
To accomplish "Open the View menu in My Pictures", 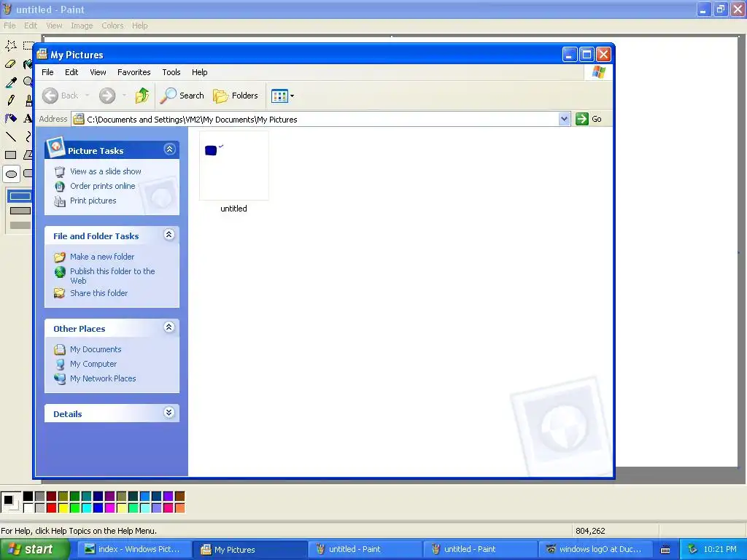I will (x=98, y=72).
